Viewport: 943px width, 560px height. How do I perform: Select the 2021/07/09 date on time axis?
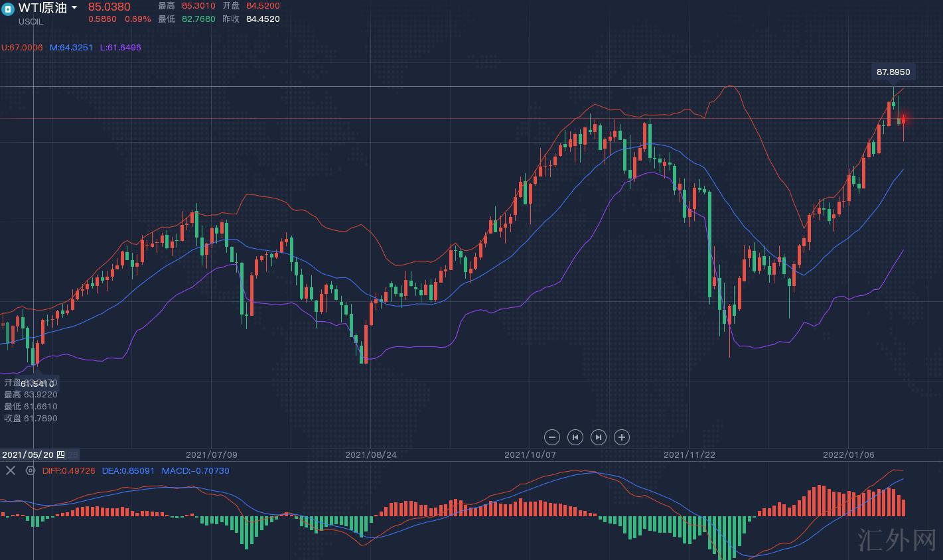211,455
